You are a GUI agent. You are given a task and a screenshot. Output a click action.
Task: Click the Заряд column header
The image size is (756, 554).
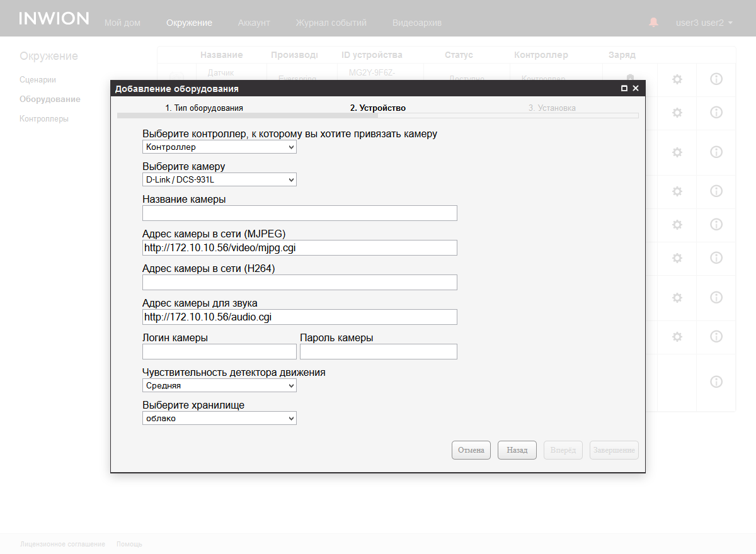point(622,55)
